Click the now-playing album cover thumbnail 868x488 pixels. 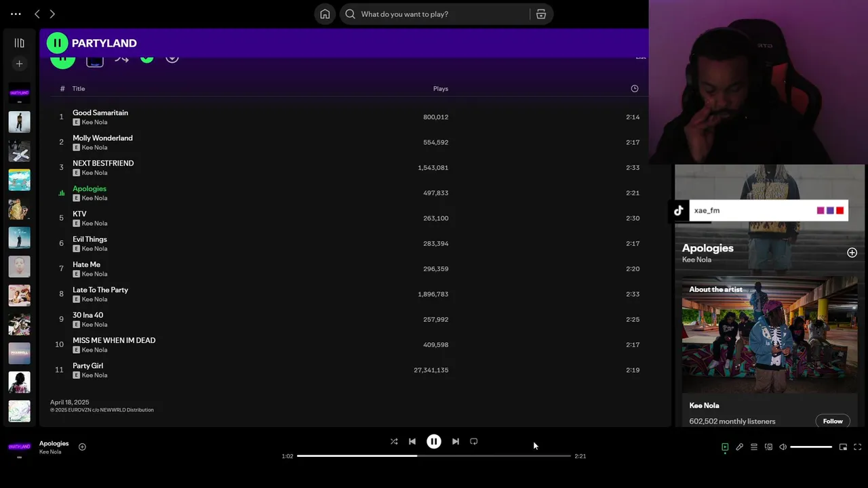19,447
